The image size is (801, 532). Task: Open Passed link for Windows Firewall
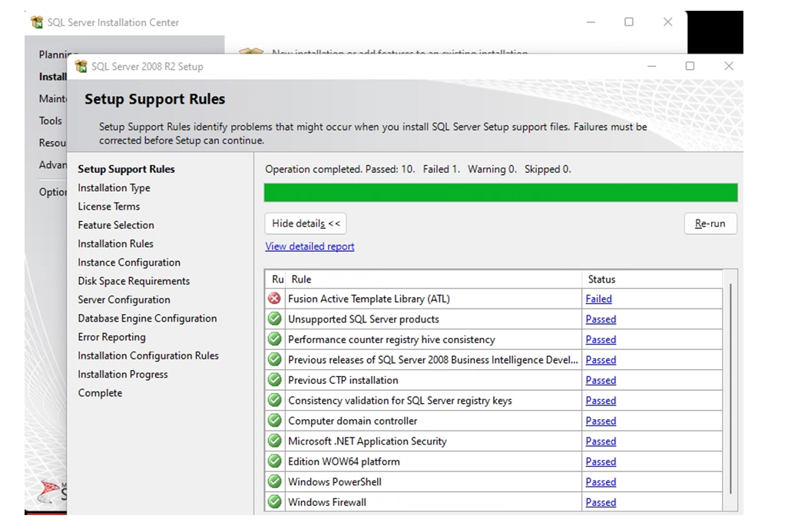601,502
